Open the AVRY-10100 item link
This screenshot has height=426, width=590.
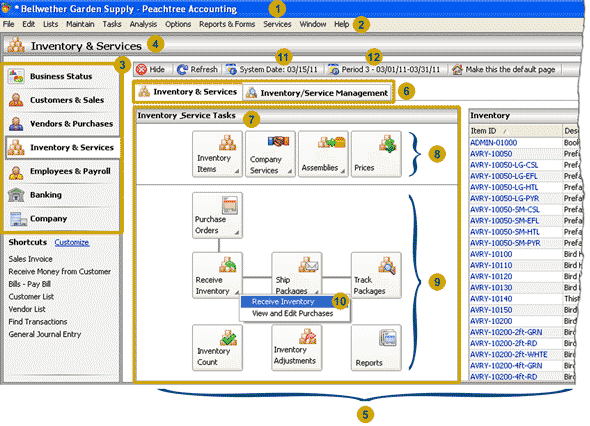[491, 254]
